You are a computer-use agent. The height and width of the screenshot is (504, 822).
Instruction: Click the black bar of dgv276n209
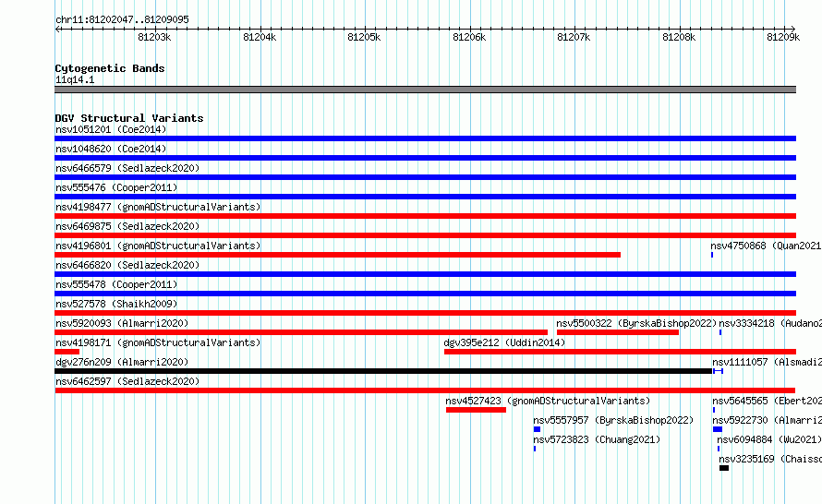[383, 371]
